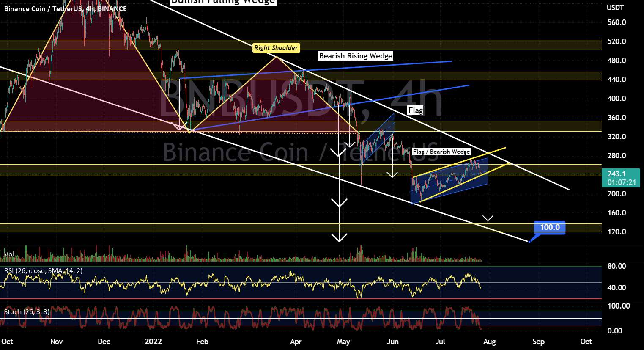The image size is (644, 350).
Task: Click the Nov time axis label
Action: point(56,342)
